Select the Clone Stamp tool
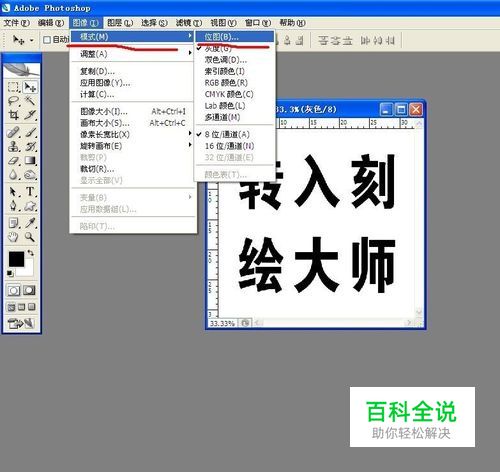Image resolution: width=500 pixels, height=472 pixels. (14, 146)
